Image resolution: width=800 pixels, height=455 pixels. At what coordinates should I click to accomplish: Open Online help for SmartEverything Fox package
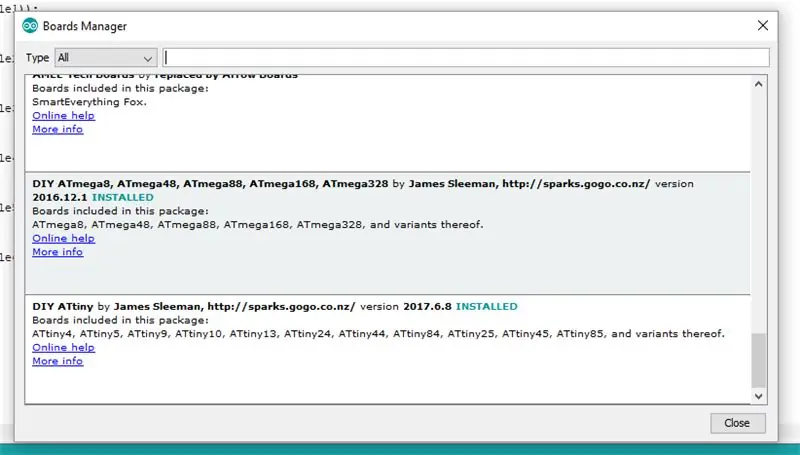(63, 116)
